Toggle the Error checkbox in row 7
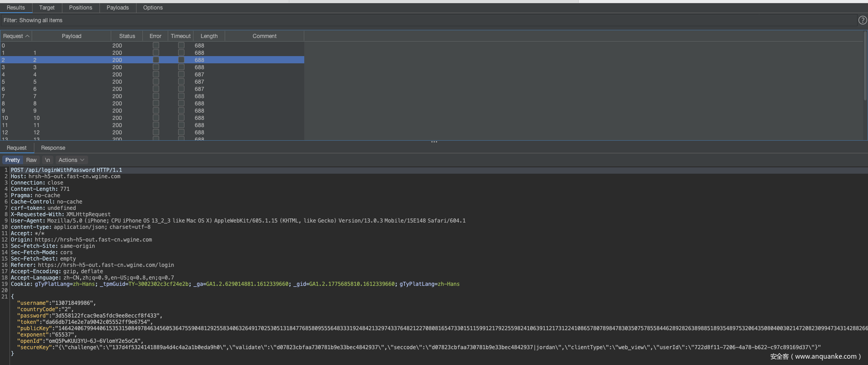Viewport: 868px width, 365px height. coord(156,96)
